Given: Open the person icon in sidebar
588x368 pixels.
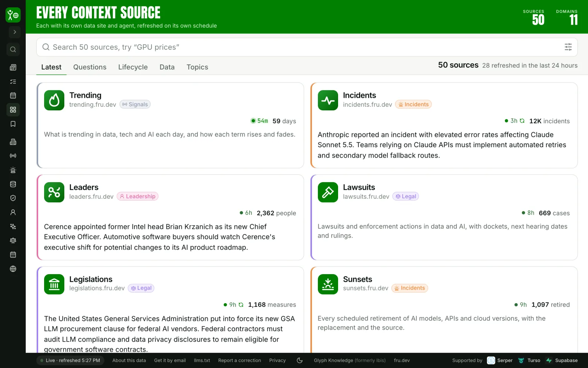Looking at the screenshot, I should click(x=13, y=212).
